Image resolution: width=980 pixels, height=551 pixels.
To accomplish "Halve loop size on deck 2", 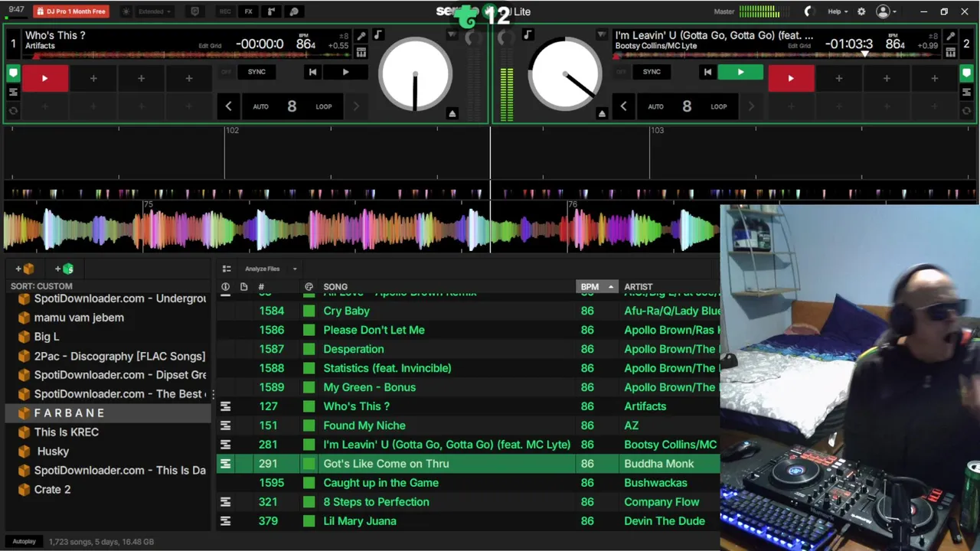I will (x=623, y=106).
